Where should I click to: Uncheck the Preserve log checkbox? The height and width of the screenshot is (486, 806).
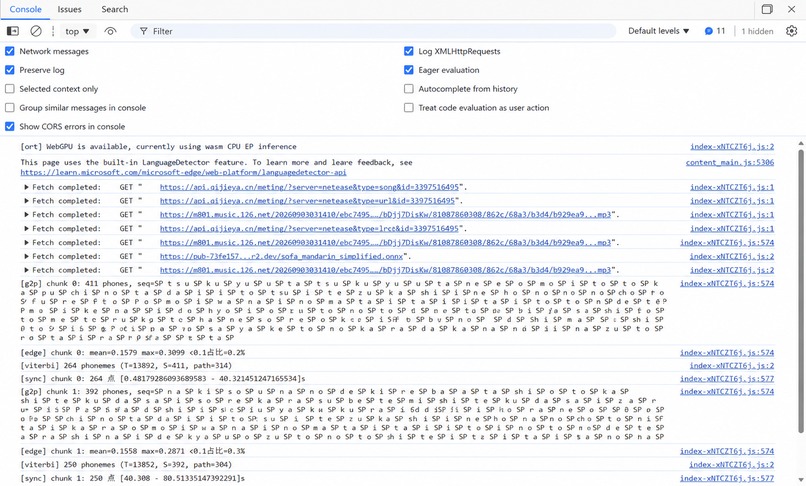pos(10,70)
